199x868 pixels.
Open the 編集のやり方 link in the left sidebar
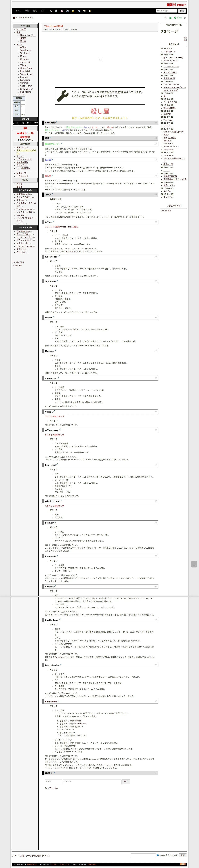(x=22, y=148)
